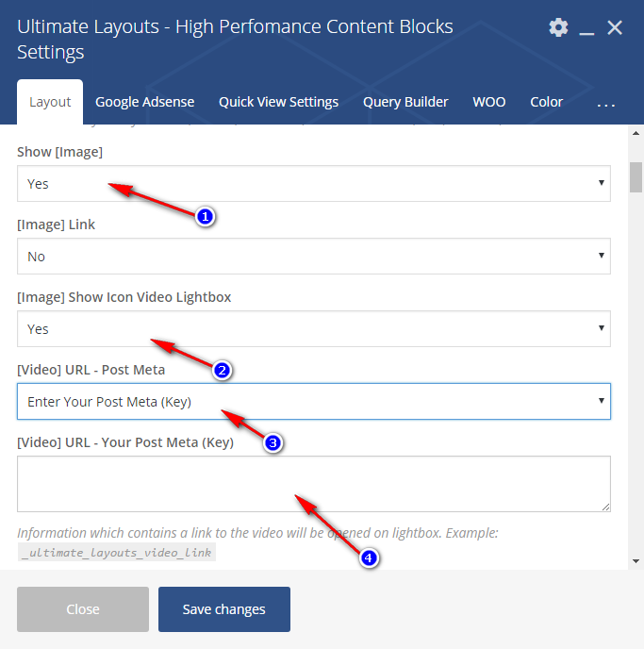644x649 pixels.
Task: Minimize the Ultimate Layouts settings panel
Action: click(x=586, y=28)
